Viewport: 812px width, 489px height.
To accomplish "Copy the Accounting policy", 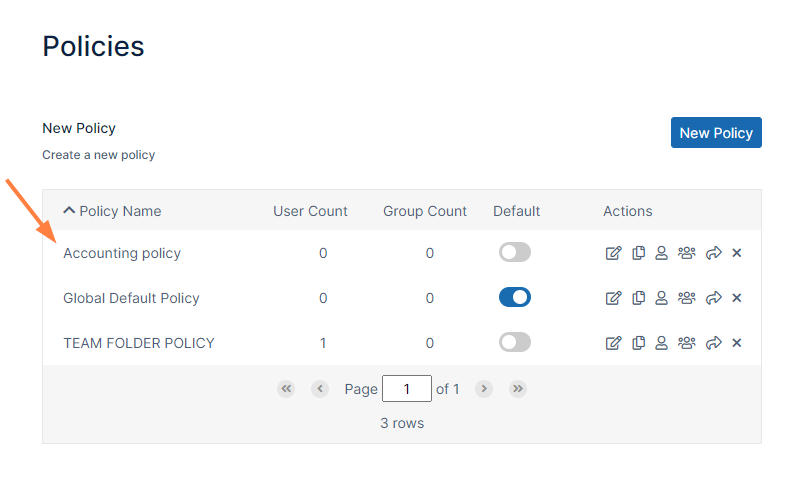I will coord(638,253).
